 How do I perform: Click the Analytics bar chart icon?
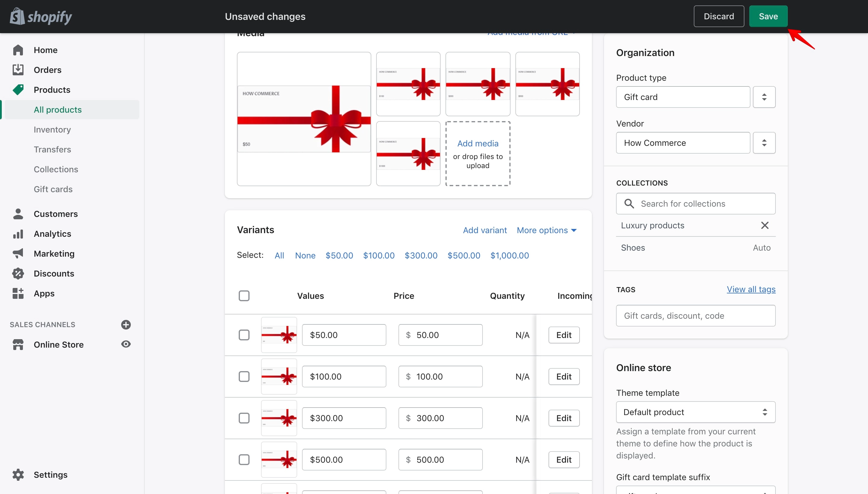point(18,234)
